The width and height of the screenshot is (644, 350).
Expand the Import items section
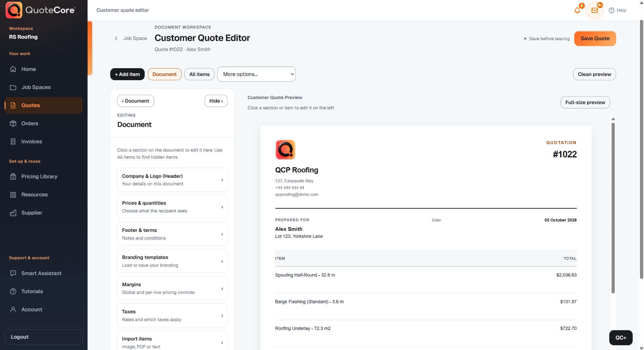(172, 341)
